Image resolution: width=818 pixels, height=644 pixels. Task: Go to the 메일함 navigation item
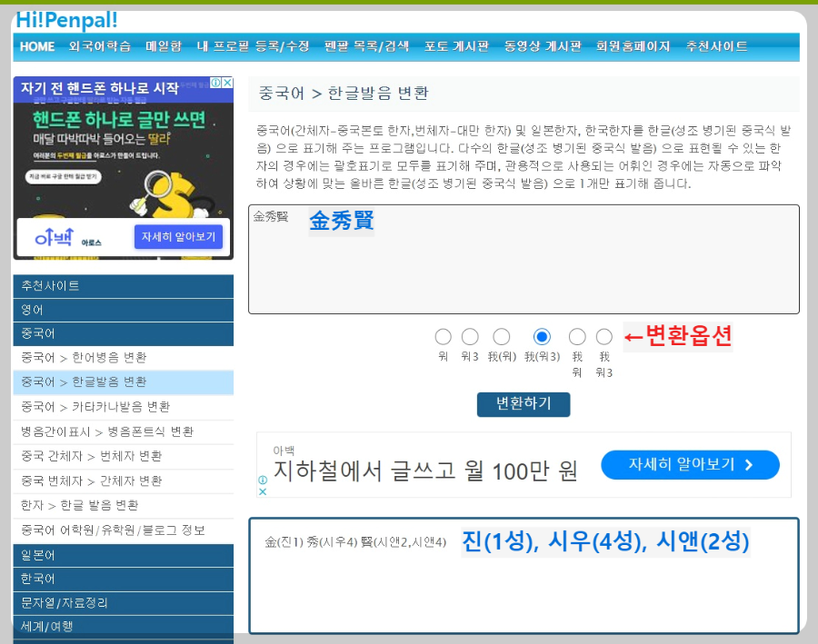165,46
